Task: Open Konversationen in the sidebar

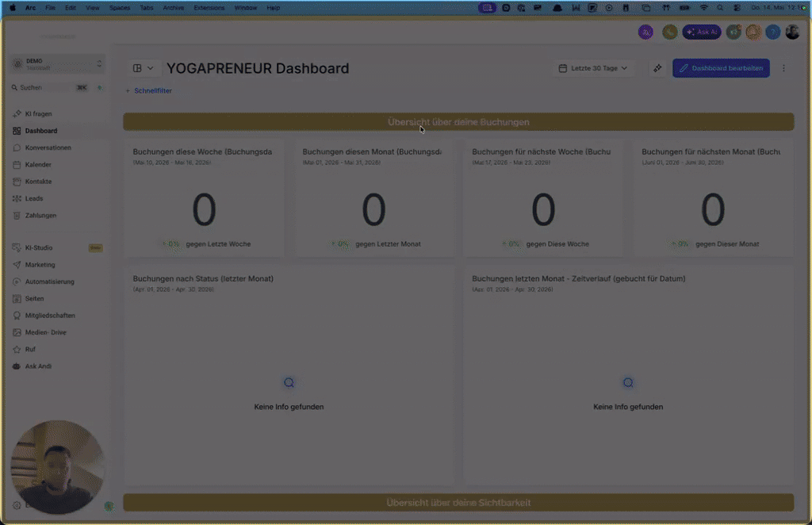Action: point(48,148)
